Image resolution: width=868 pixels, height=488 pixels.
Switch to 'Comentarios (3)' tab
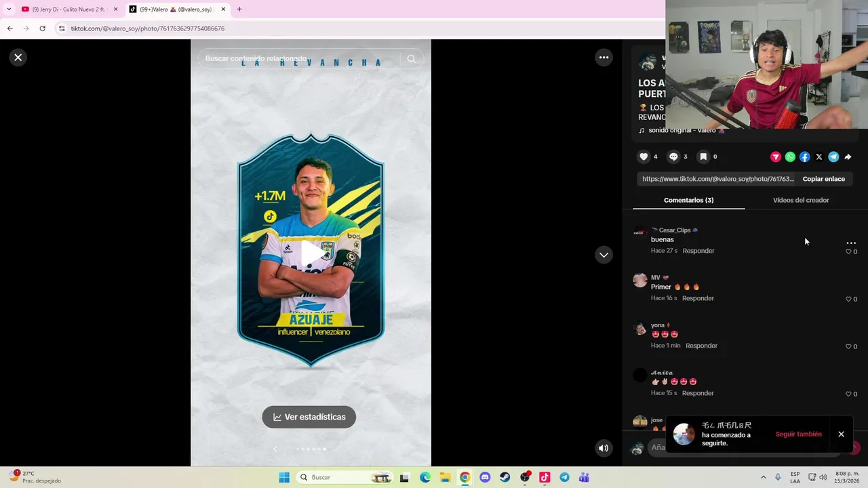pyautogui.click(x=688, y=200)
